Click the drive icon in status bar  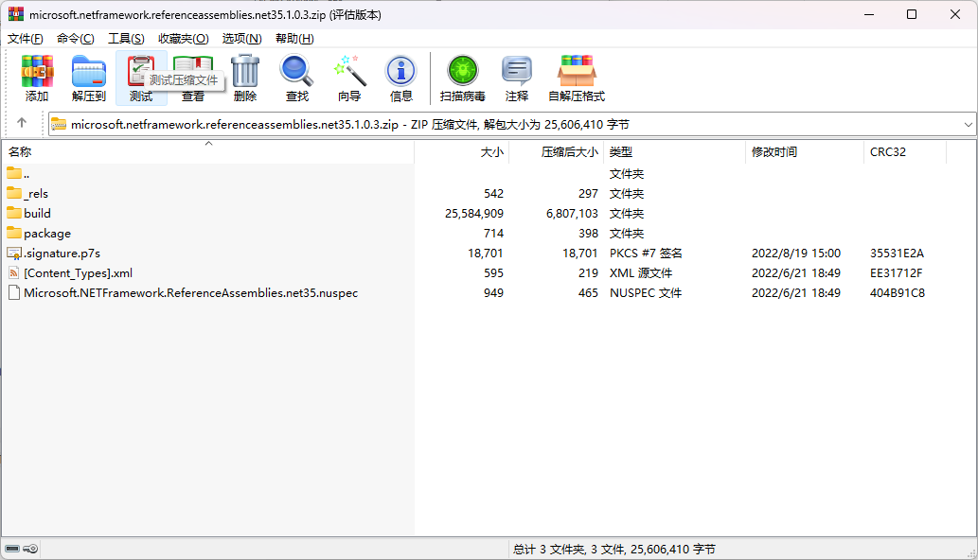[x=12, y=549]
